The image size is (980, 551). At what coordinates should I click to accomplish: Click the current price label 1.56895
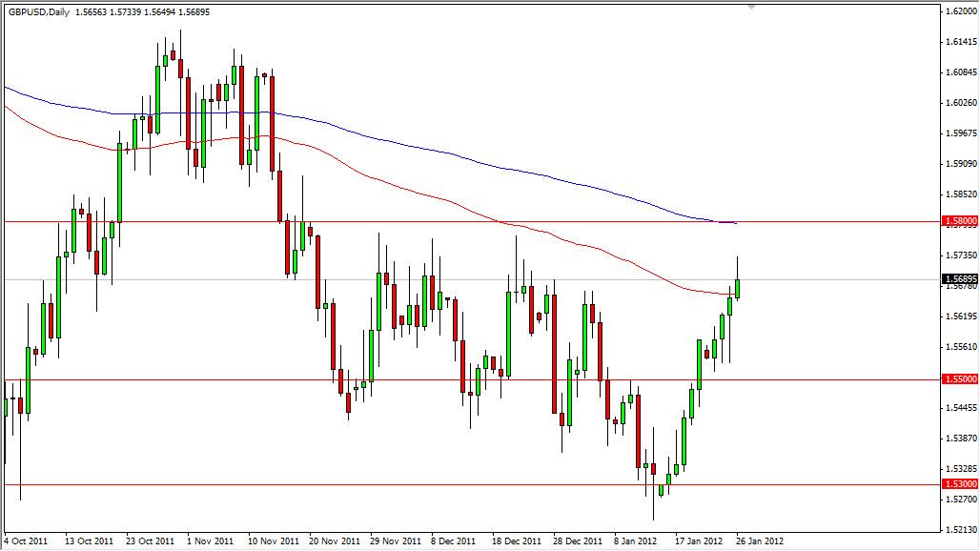tap(961, 279)
